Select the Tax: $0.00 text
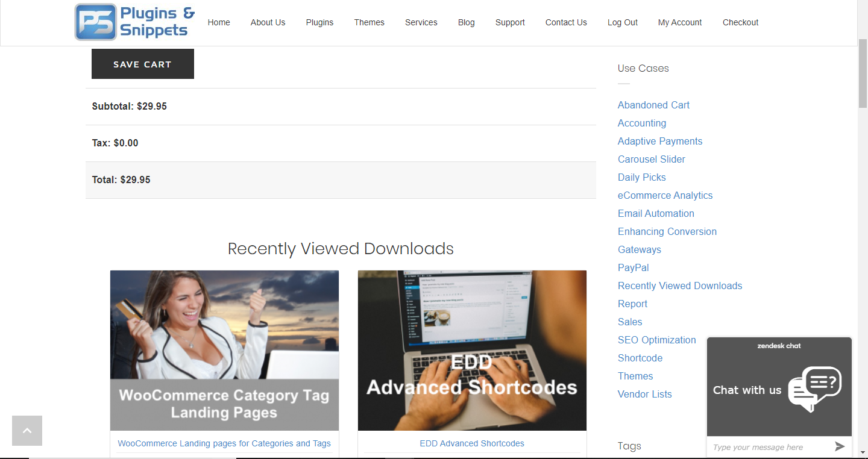The width and height of the screenshot is (868, 459). tap(115, 143)
